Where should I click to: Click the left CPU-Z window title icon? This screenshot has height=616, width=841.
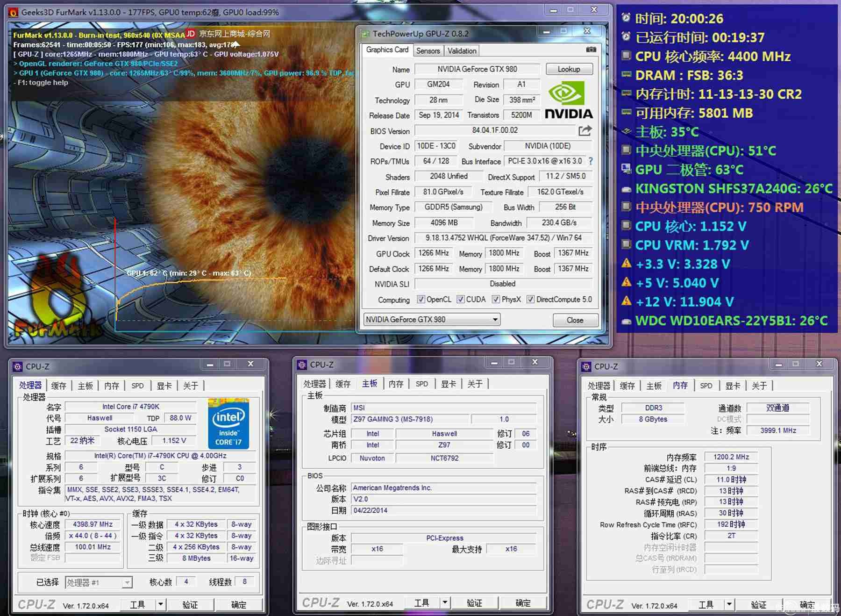coord(18,366)
